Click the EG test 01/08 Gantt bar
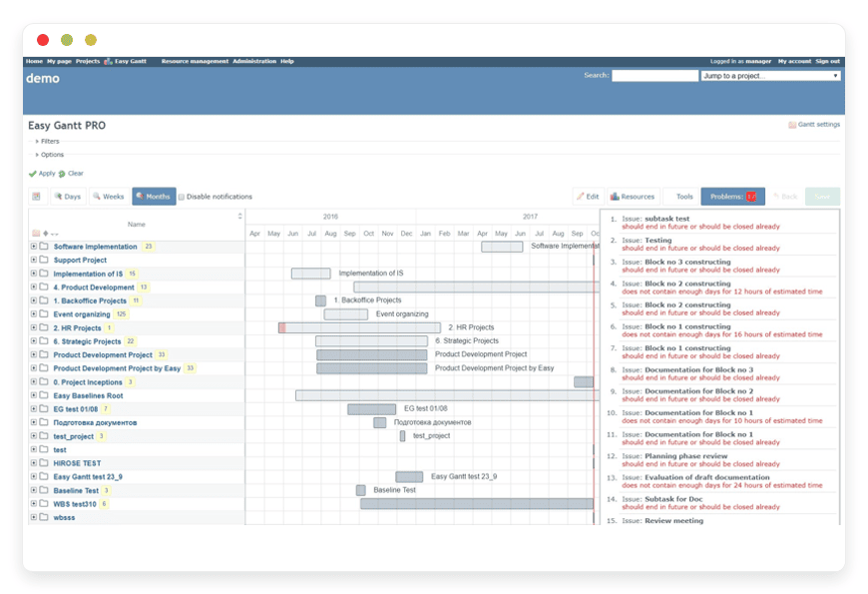 (371, 409)
